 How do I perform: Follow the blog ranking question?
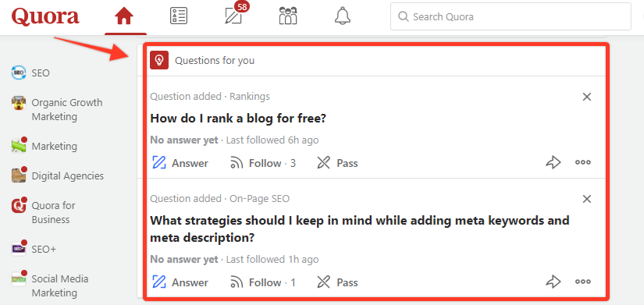point(263,163)
